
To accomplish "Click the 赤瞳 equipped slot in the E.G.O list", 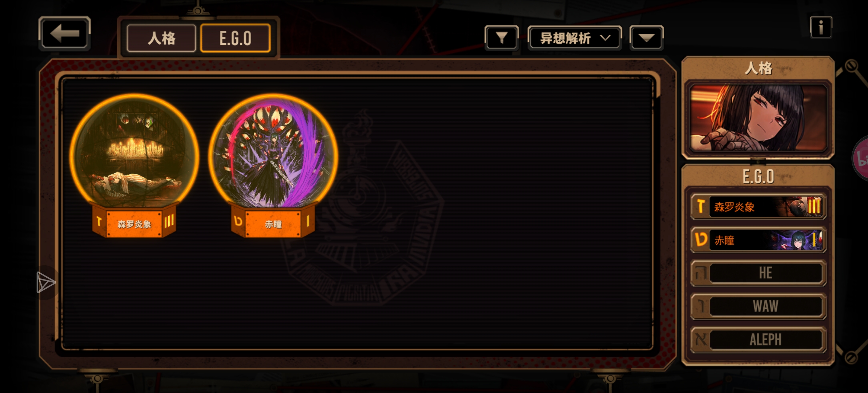I will coord(759,240).
